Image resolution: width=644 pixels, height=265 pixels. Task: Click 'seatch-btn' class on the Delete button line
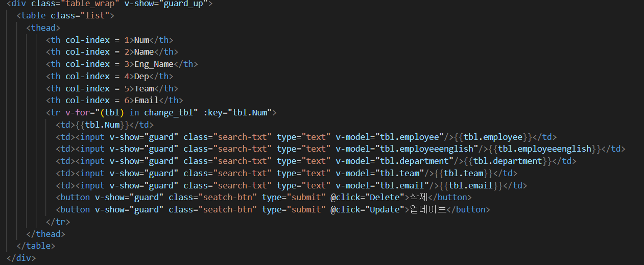(227, 197)
